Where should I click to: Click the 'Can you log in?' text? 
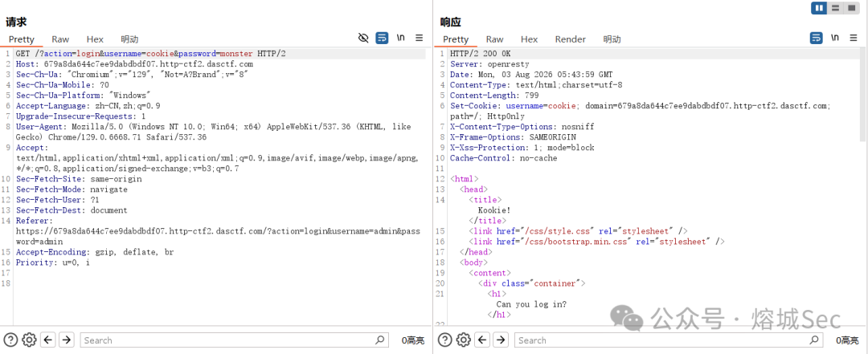click(x=531, y=304)
